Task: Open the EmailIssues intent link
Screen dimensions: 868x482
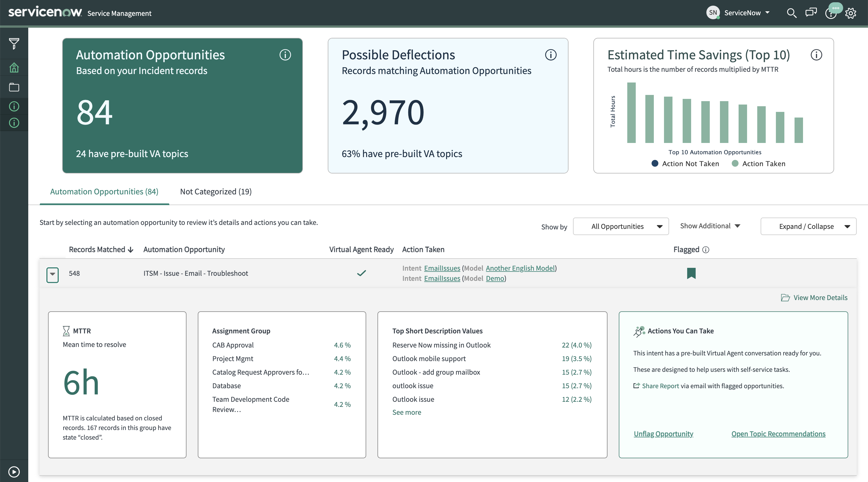Action: (x=442, y=268)
